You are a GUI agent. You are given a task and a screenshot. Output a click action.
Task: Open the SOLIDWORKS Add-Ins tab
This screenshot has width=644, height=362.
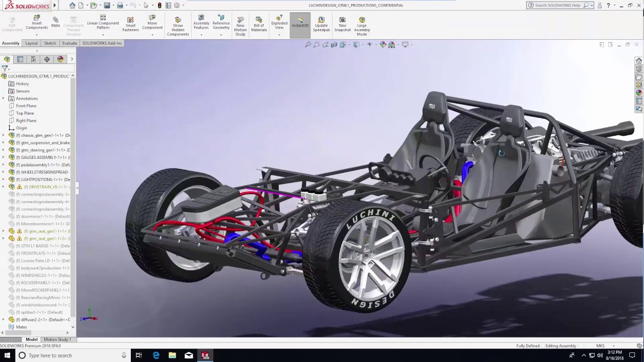(102, 43)
